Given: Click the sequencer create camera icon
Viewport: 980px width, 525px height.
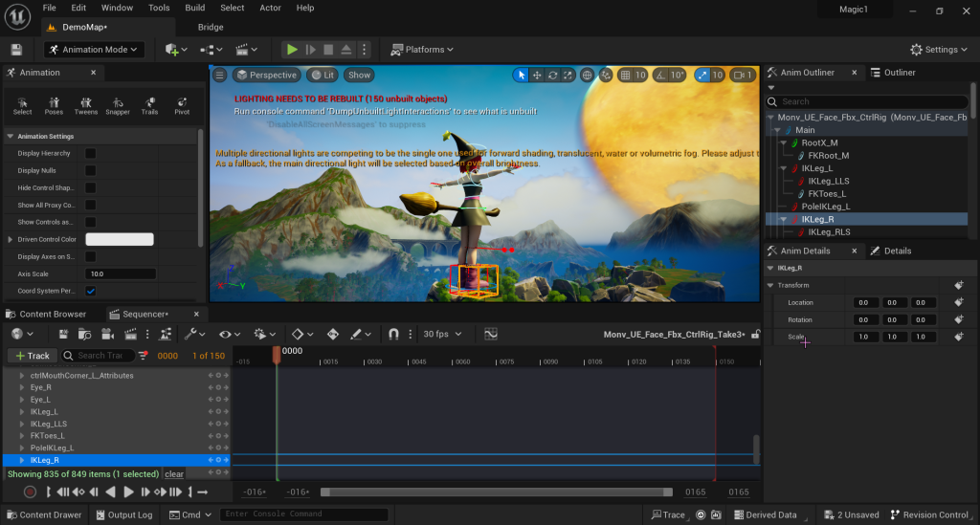Looking at the screenshot, I should [107, 334].
